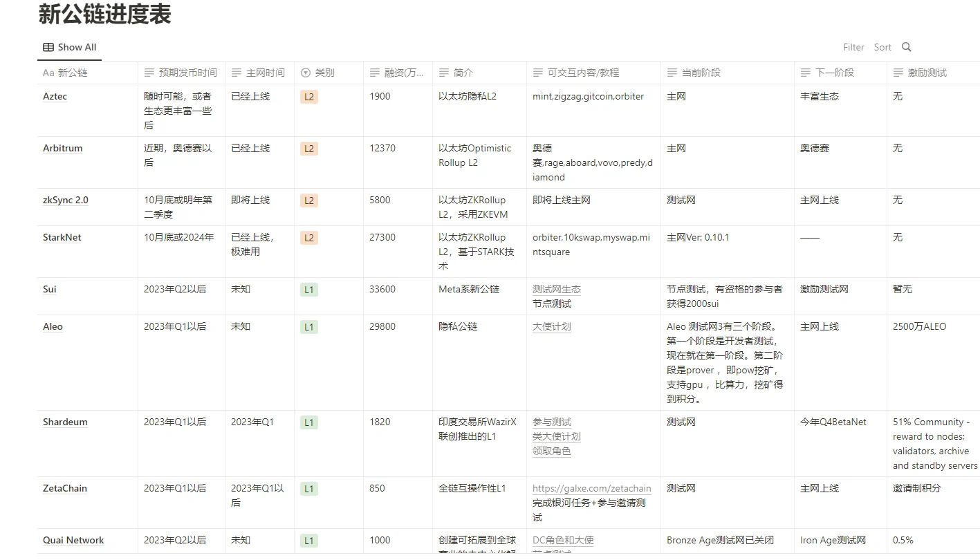Click the 测试网生态 link in Sui row
Viewport: 980px width, 560px height.
coord(556,289)
